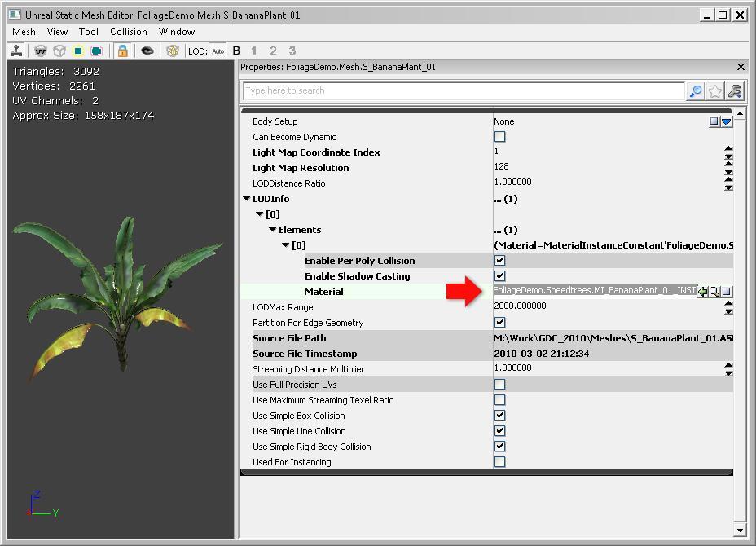Click the camera view icon in the toolbar

147,50
